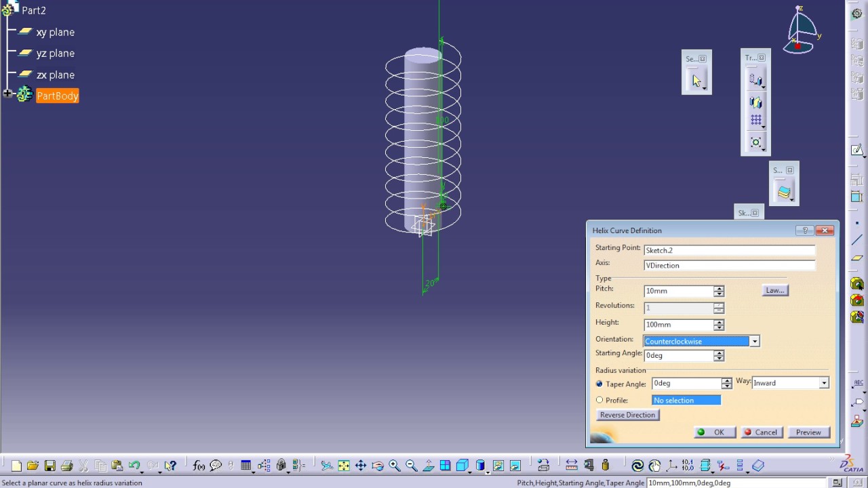Click the Law... button

[775, 290]
